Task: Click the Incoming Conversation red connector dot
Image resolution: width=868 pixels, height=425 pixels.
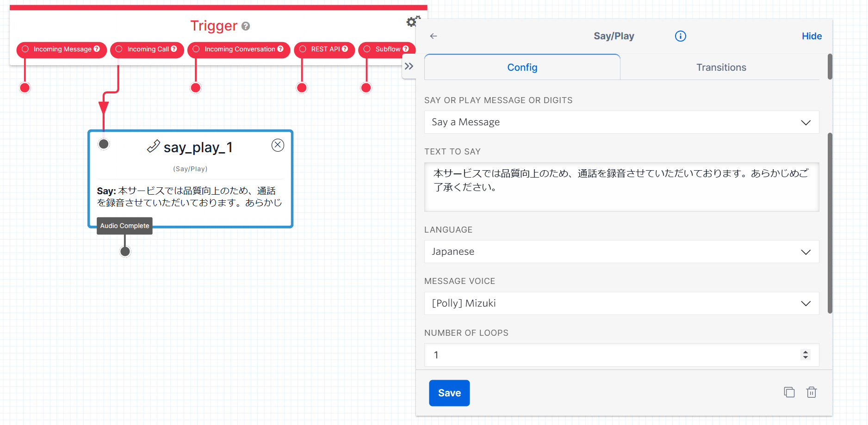Action: [x=196, y=88]
